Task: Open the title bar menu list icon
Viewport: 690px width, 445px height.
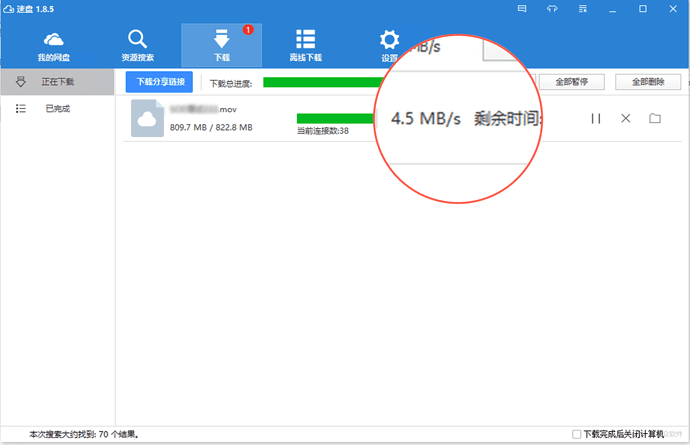Action: click(582, 9)
